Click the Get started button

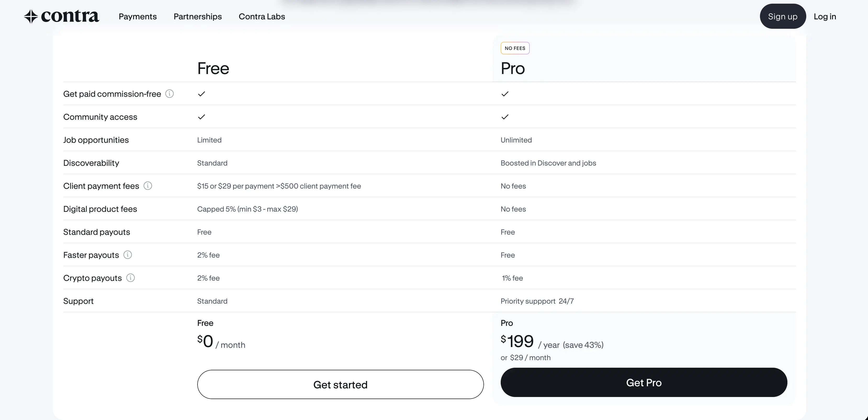(340, 384)
